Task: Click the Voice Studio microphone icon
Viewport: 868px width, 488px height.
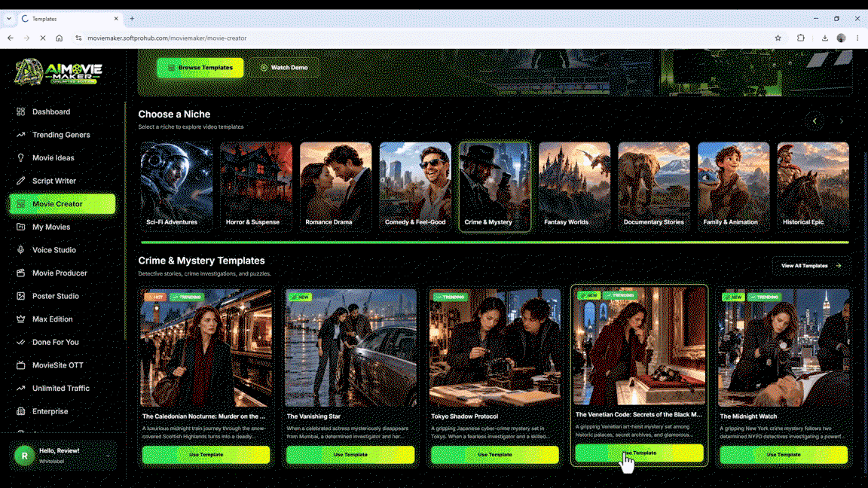Action: pos(20,250)
